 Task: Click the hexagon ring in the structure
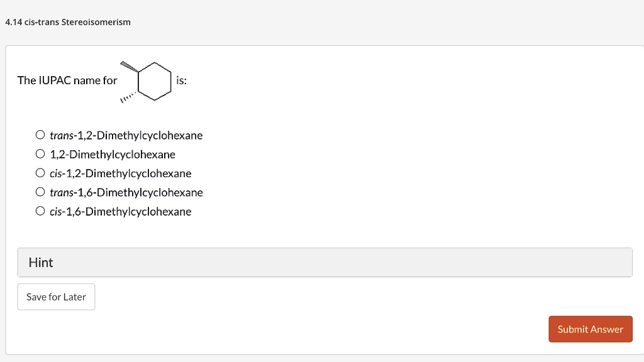tap(153, 80)
